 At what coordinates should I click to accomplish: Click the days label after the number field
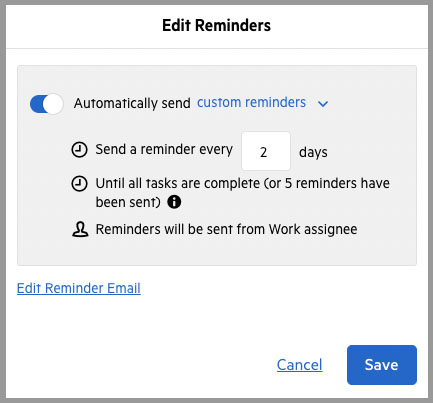pyautogui.click(x=313, y=153)
